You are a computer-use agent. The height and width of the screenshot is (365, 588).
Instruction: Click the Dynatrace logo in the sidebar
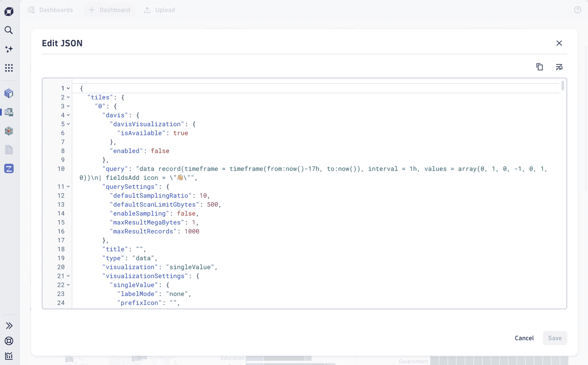9,11
